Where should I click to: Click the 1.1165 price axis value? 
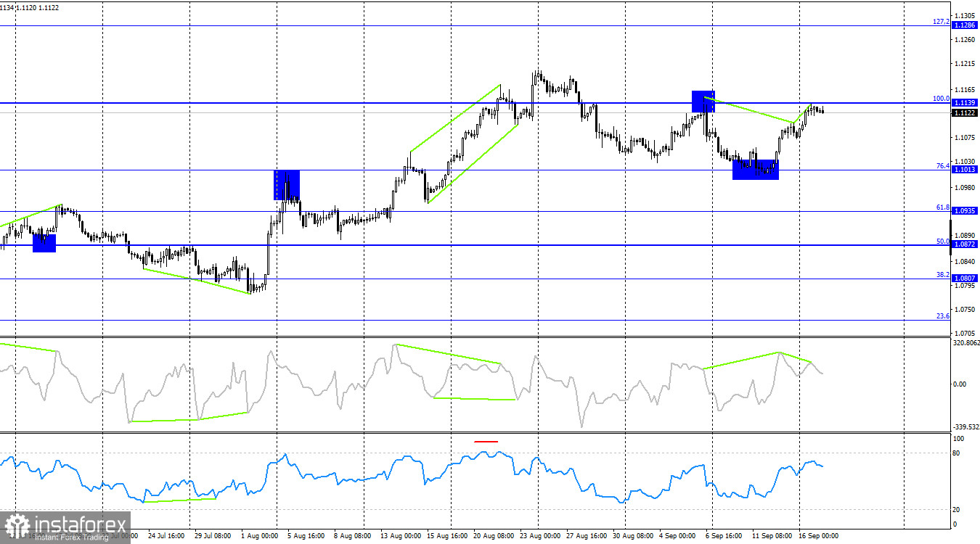point(965,88)
